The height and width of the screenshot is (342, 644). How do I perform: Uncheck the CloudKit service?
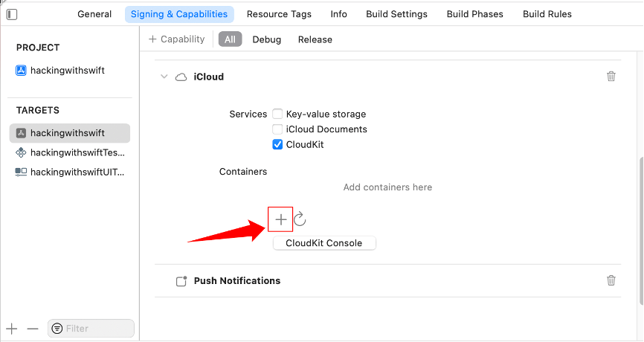pos(277,144)
